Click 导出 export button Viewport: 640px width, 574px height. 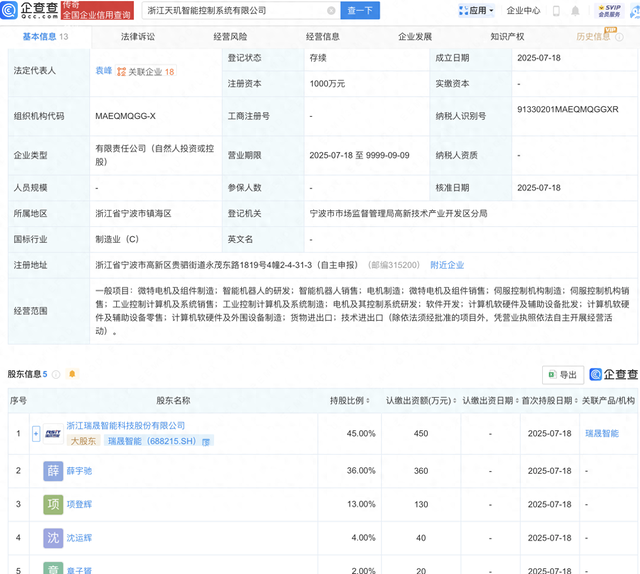563,375
